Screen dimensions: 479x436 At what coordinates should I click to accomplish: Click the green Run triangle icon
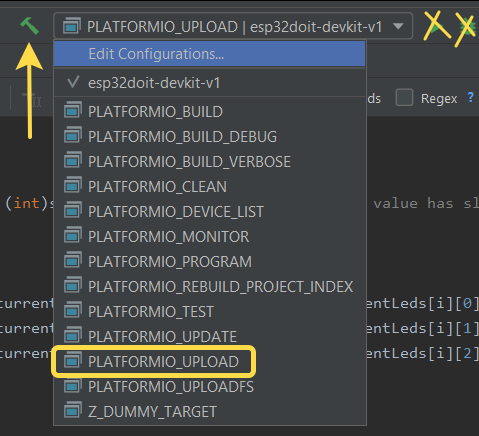tap(436, 26)
